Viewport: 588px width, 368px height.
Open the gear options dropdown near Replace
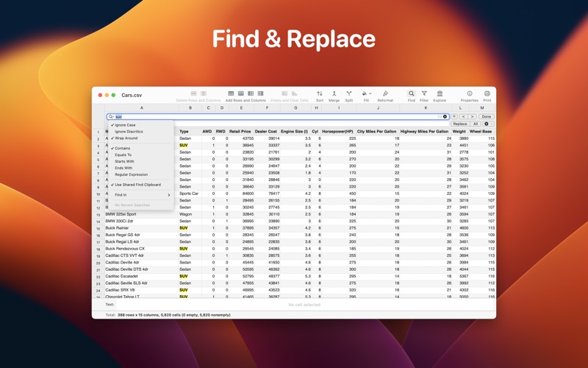(488, 124)
